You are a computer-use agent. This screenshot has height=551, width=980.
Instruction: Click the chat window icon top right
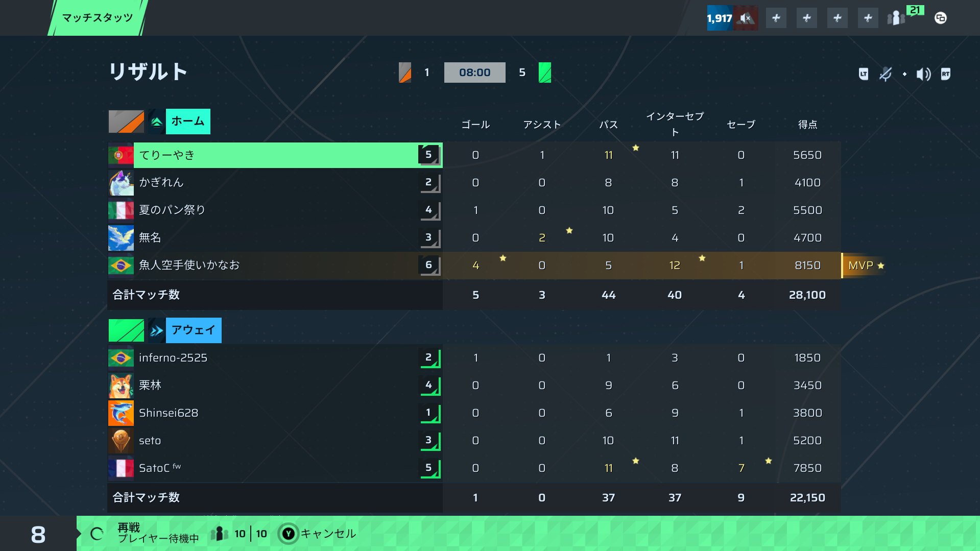point(941,18)
